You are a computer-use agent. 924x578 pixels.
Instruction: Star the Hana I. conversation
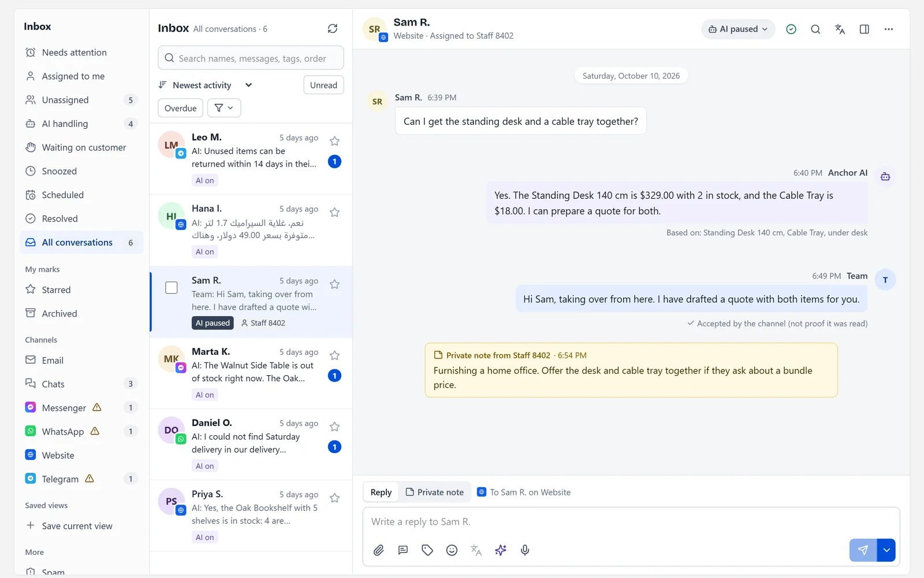tap(334, 212)
